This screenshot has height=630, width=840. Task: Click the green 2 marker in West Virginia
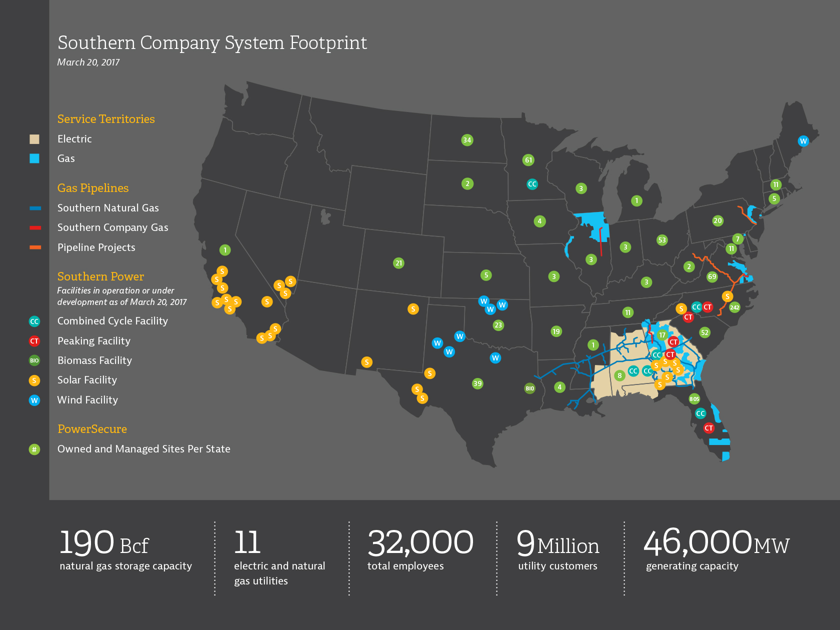pyautogui.click(x=689, y=266)
